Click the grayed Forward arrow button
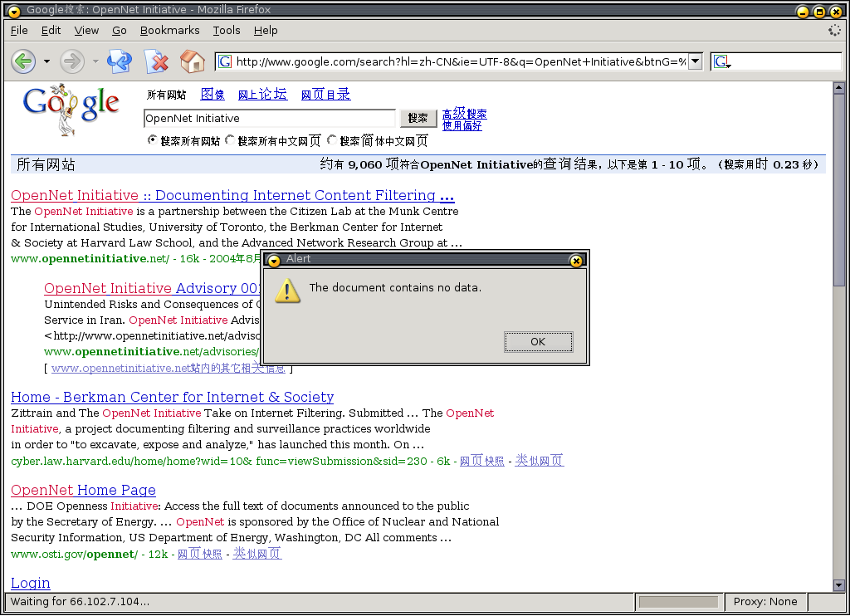Image resolution: width=850 pixels, height=616 pixels. pos(72,61)
